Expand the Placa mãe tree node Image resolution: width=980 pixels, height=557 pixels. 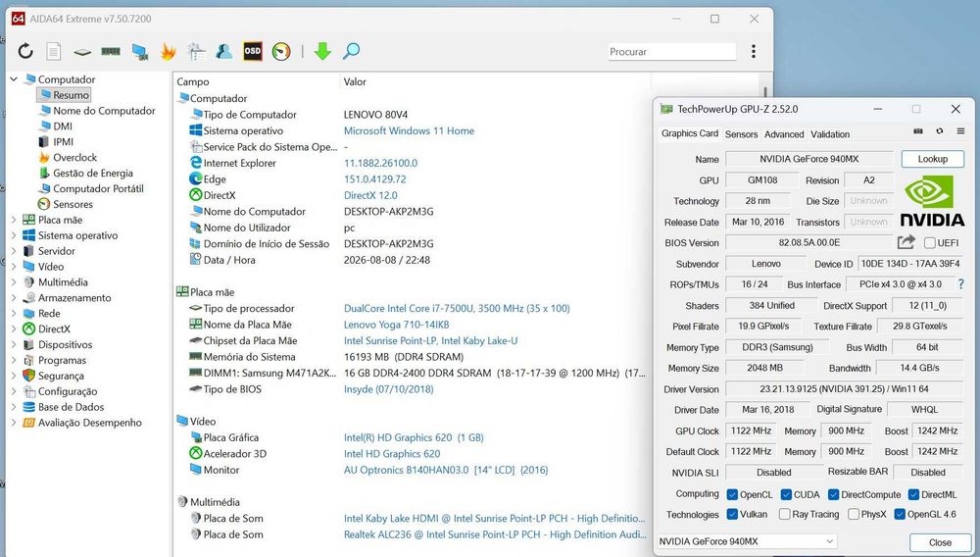pos(14,220)
